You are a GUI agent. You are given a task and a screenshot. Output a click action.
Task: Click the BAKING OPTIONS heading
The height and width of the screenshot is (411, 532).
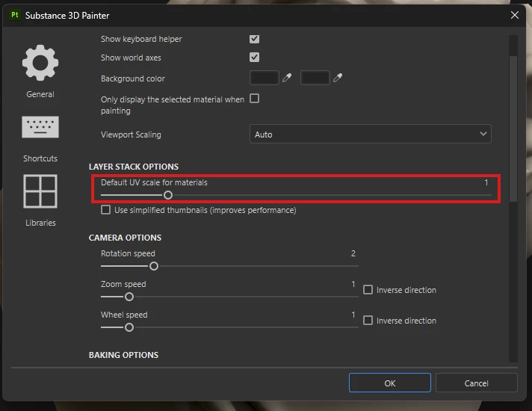point(123,355)
